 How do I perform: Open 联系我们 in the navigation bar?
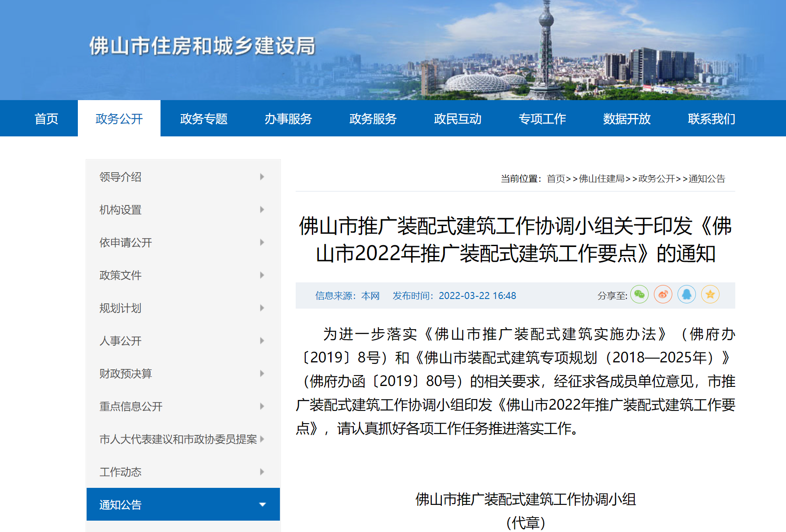click(711, 118)
